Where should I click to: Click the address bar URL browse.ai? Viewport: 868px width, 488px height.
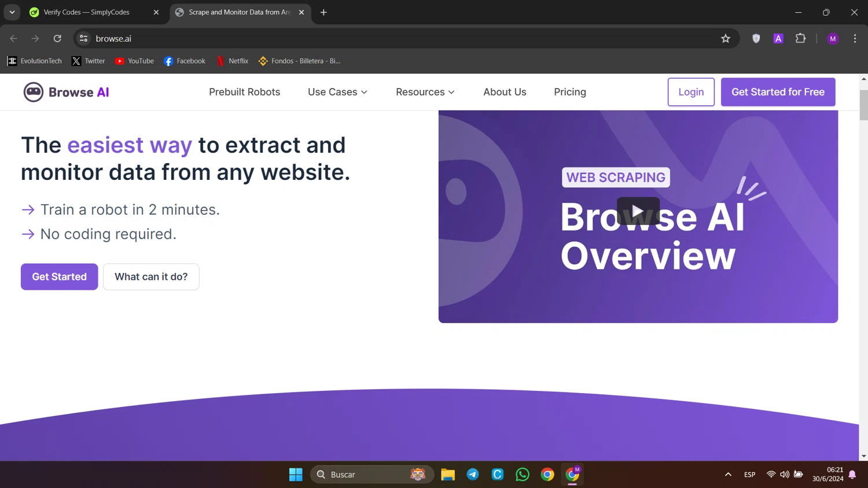113,39
